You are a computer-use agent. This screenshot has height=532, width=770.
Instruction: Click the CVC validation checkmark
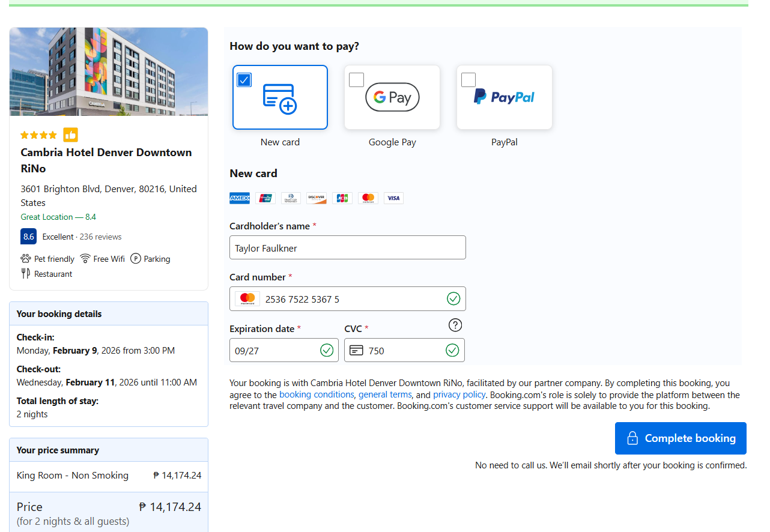[x=452, y=350]
